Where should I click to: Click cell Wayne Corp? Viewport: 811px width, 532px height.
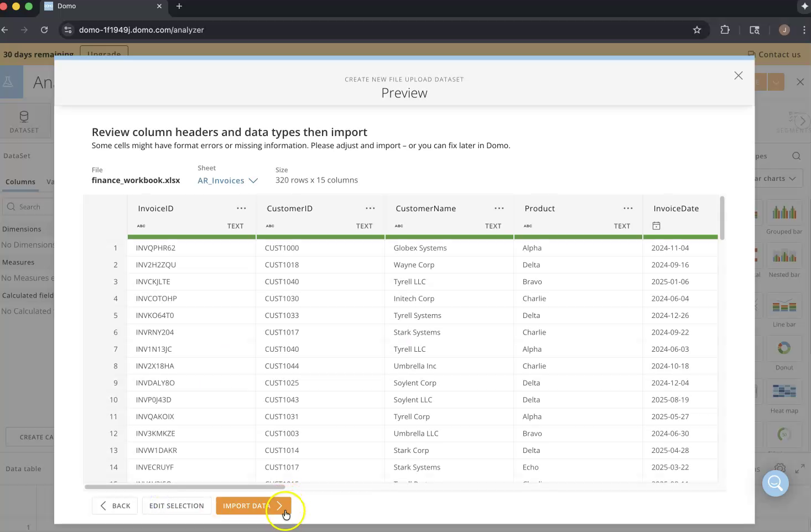(414, 265)
